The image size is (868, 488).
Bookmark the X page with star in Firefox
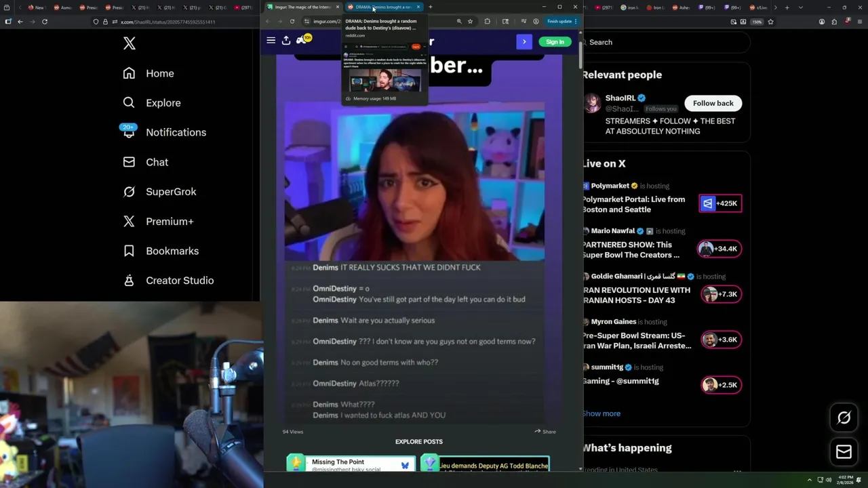pos(771,22)
